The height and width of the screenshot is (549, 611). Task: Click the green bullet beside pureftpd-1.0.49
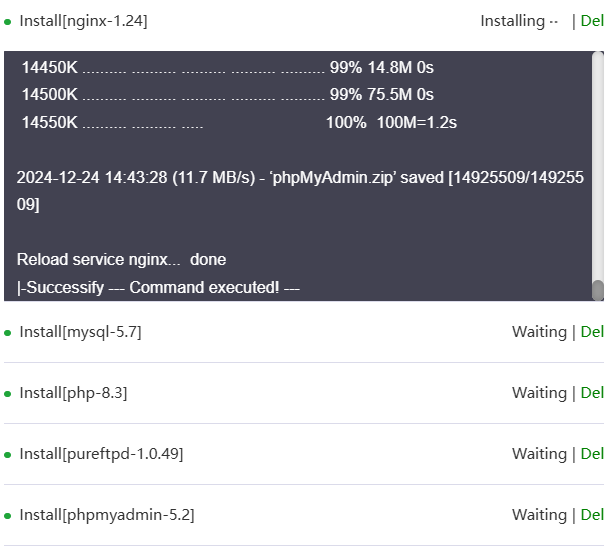(x=8, y=455)
